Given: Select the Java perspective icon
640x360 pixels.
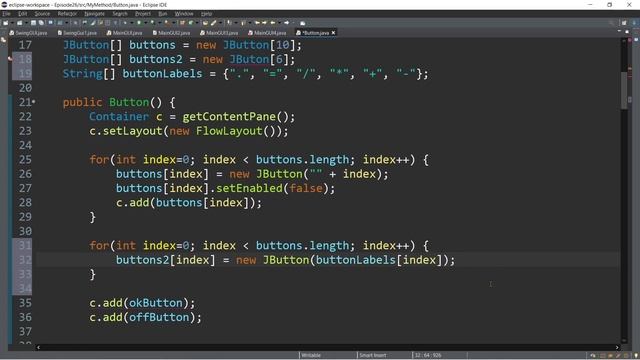Looking at the screenshot, I should click(x=635, y=23).
